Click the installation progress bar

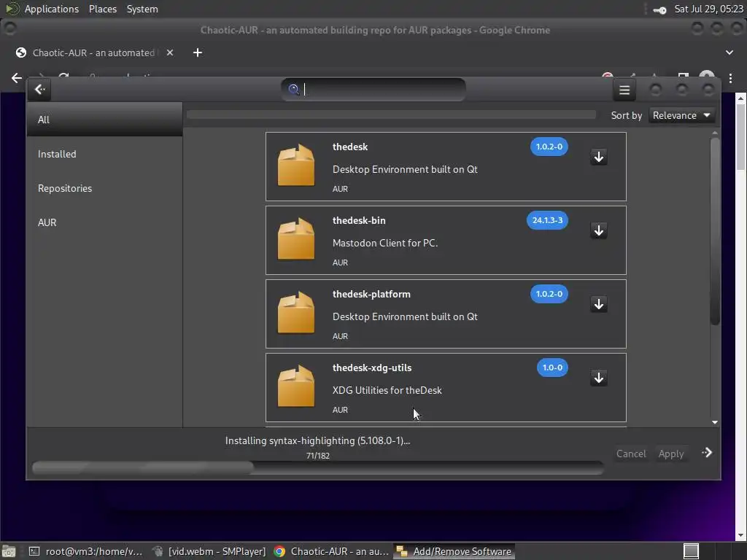[x=317, y=467]
